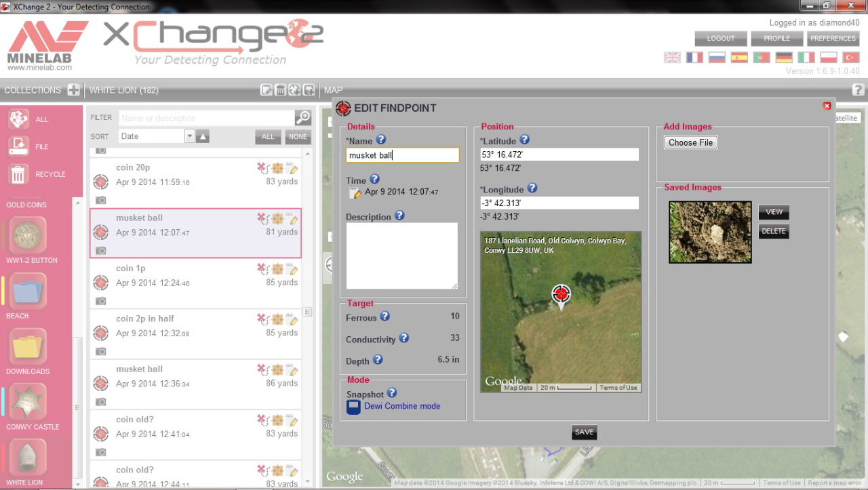Screen dimensions: 868x490
Task: Click the LOGOUT button
Action: tap(721, 39)
